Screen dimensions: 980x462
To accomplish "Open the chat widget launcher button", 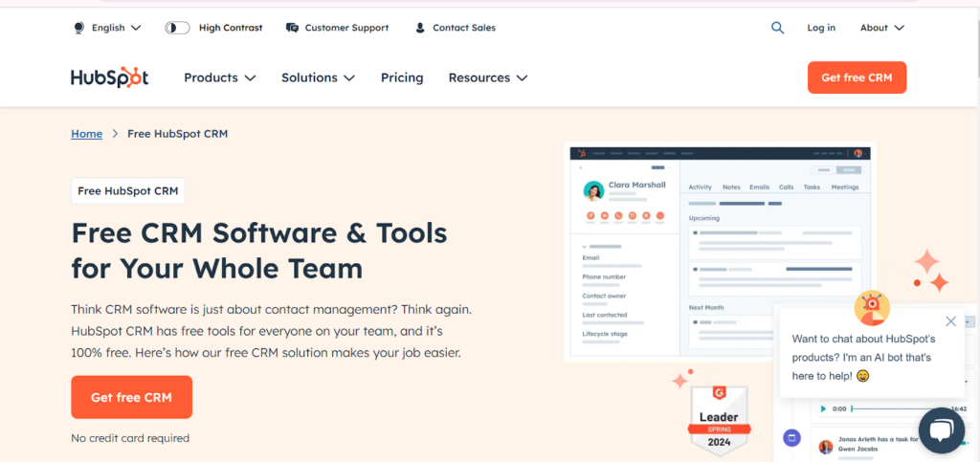I will [x=942, y=430].
